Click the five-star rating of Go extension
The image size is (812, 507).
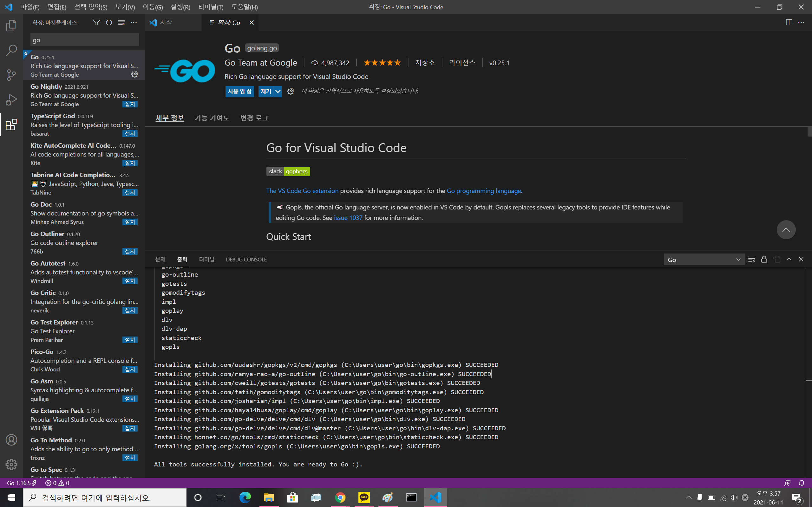[382, 63]
